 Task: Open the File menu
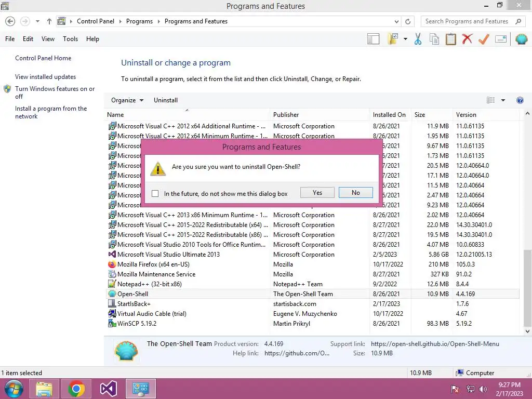(x=10, y=38)
